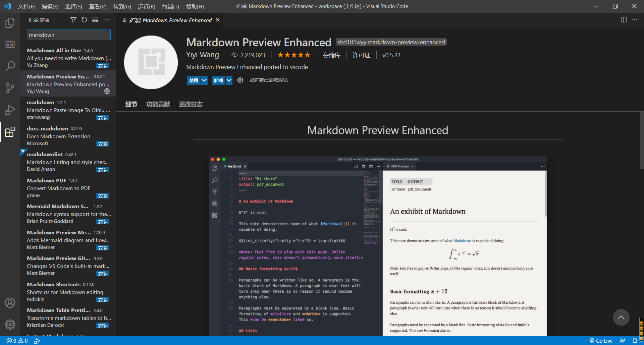Install markdown Paste Image To Qiniu extension
The image size is (644, 345).
(x=103, y=118)
